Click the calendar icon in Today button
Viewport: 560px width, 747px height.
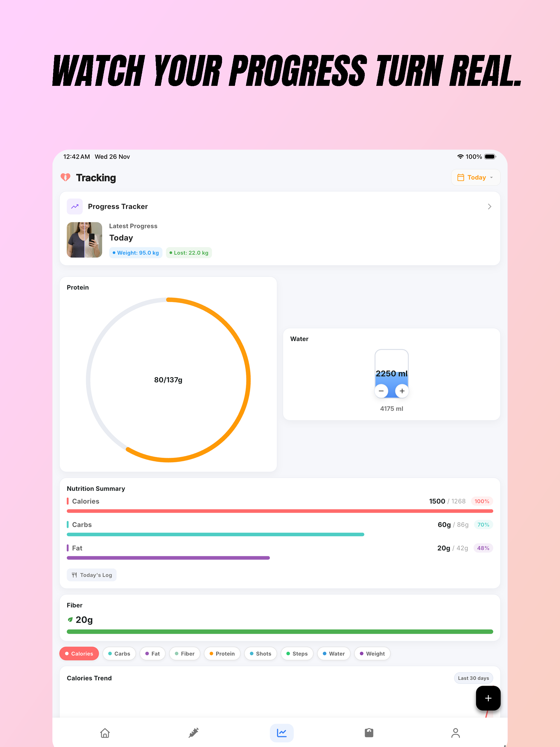[x=460, y=177]
